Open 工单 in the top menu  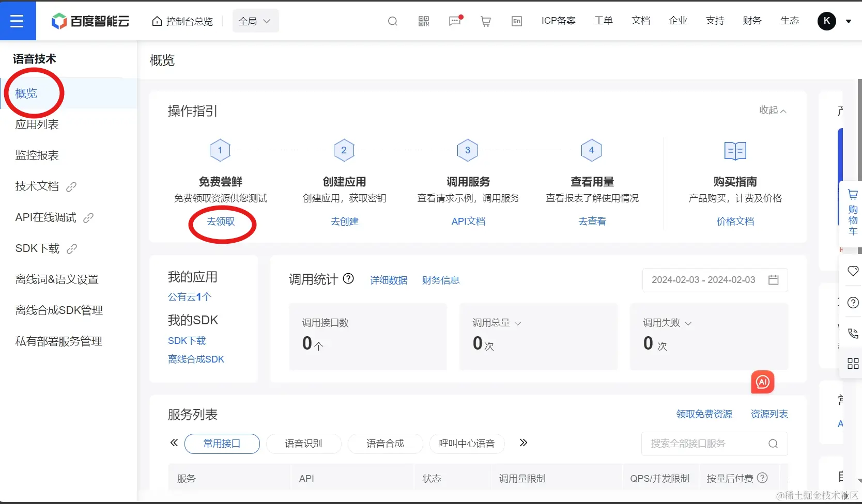click(x=604, y=21)
